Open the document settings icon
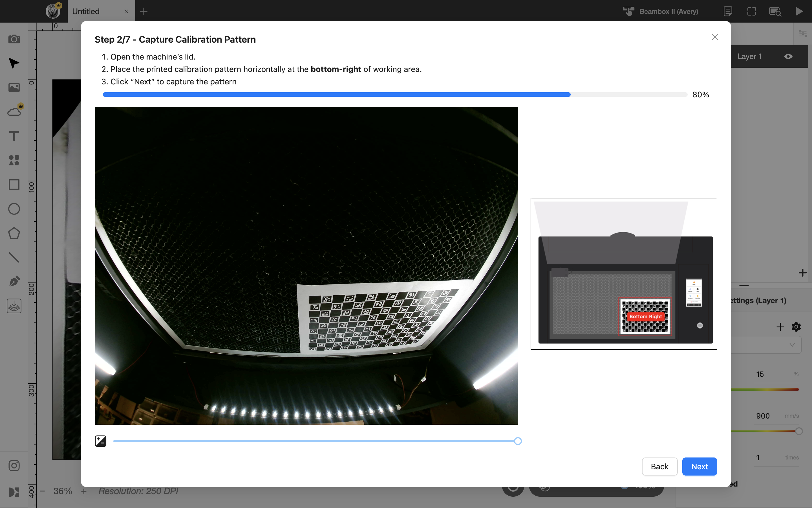 (728, 11)
